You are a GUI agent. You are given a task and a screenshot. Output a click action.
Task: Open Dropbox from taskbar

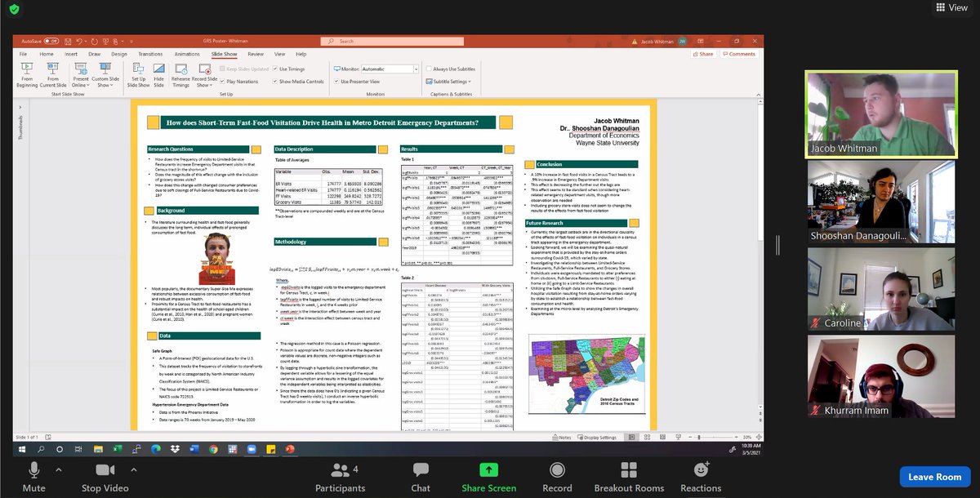click(x=175, y=450)
